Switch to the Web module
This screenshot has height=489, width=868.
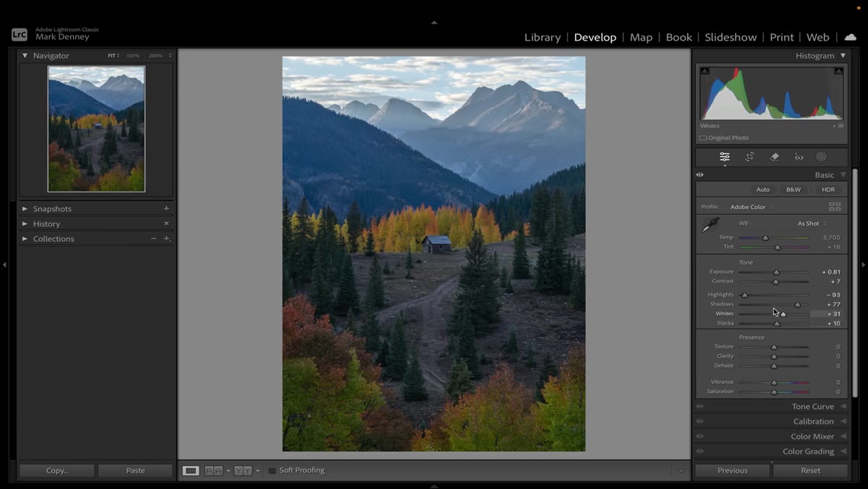[x=818, y=37]
